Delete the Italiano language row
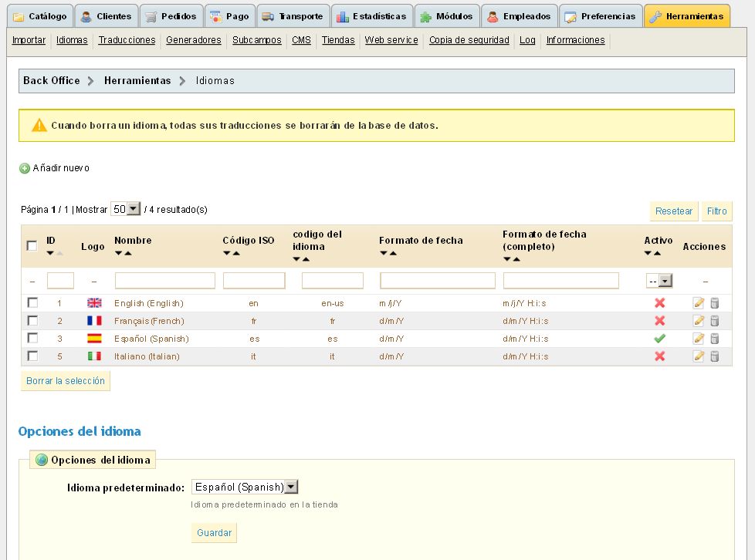The width and height of the screenshot is (755, 560). (x=715, y=356)
